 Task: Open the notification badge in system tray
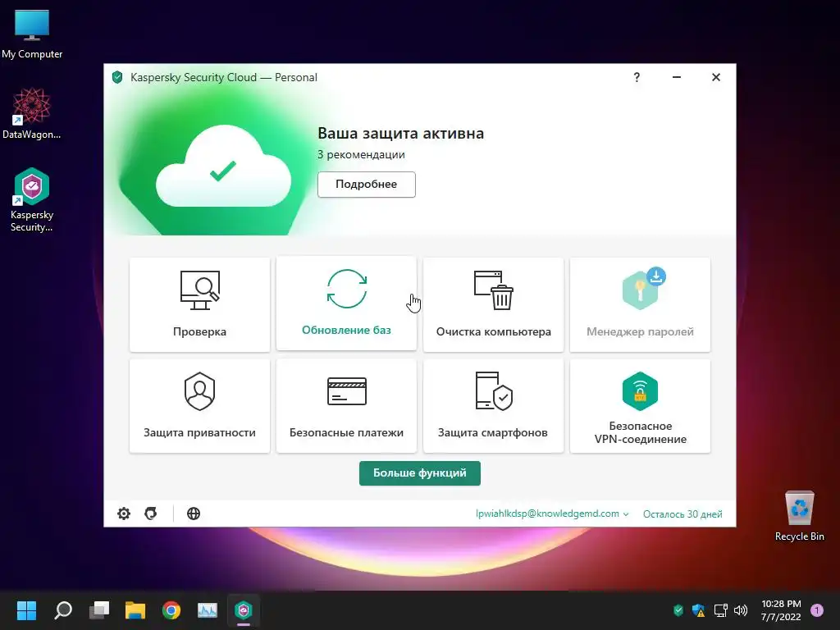817,609
